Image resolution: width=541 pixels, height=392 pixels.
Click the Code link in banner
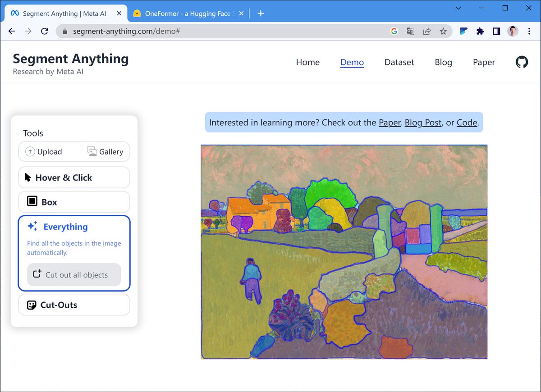[x=467, y=122]
